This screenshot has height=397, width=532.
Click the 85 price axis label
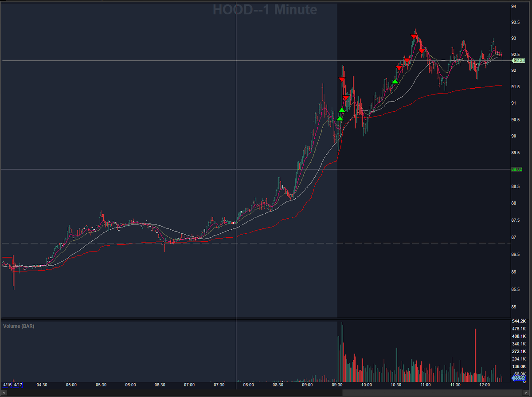[514, 307]
